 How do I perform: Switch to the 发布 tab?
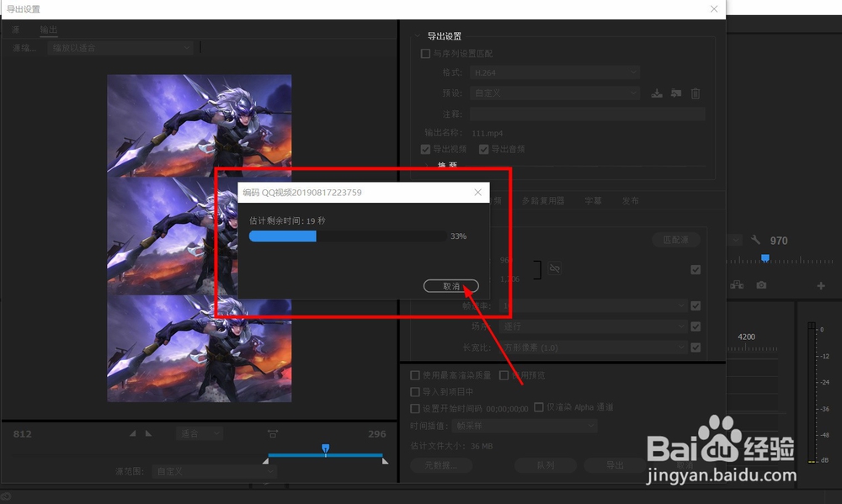tap(631, 201)
